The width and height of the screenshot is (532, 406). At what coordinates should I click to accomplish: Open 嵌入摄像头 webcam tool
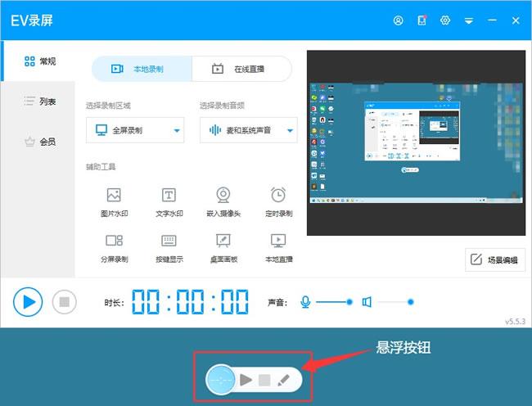tap(223, 202)
